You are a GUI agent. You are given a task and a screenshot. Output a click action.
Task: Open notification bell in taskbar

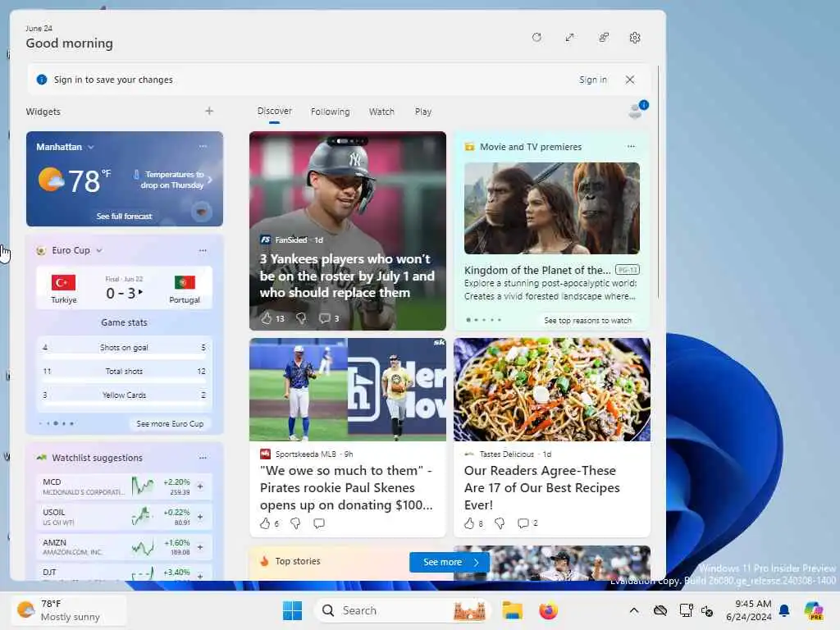(x=784, y=610)
